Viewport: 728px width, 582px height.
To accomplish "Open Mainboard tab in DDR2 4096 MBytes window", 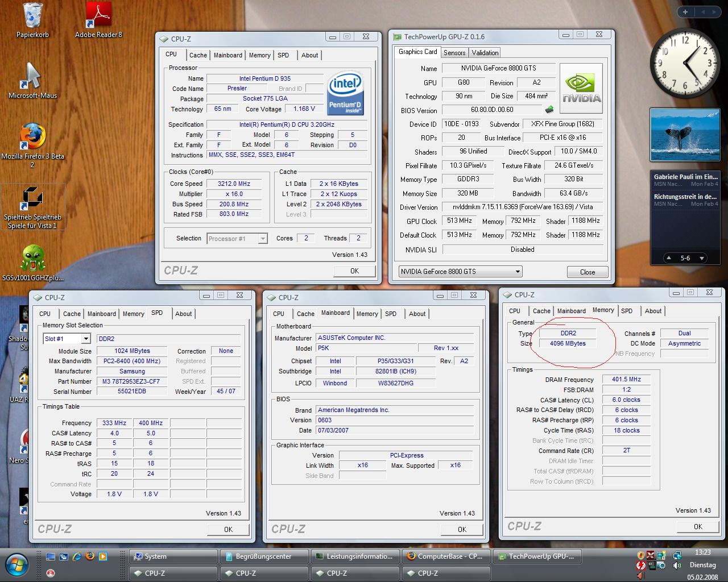I will pos(572,311).
